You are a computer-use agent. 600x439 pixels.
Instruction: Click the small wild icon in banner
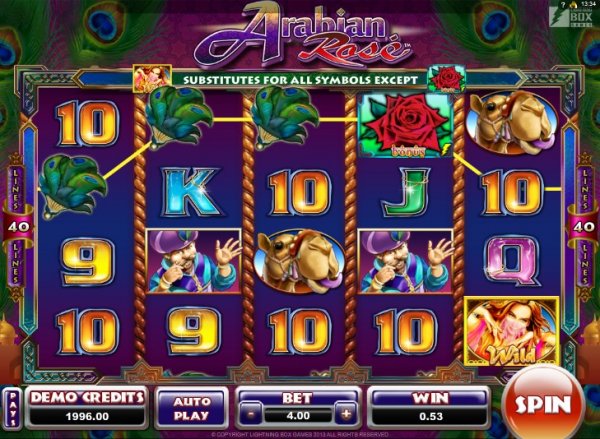152,79
